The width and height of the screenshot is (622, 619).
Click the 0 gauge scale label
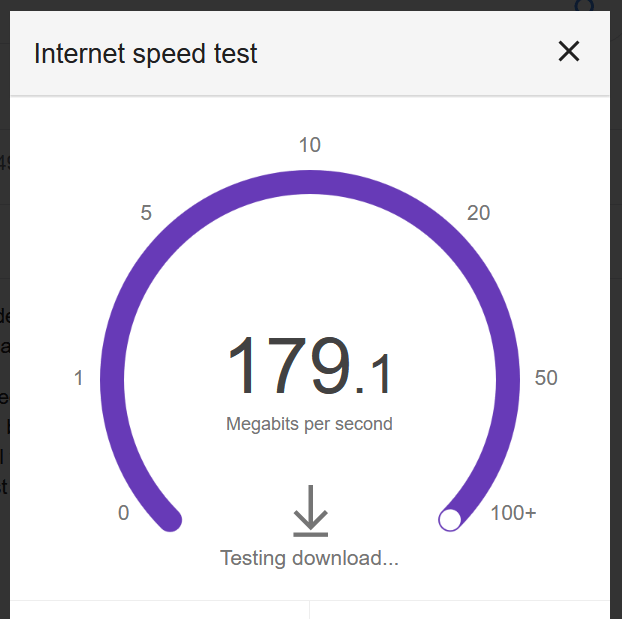[x=123, y=513]
